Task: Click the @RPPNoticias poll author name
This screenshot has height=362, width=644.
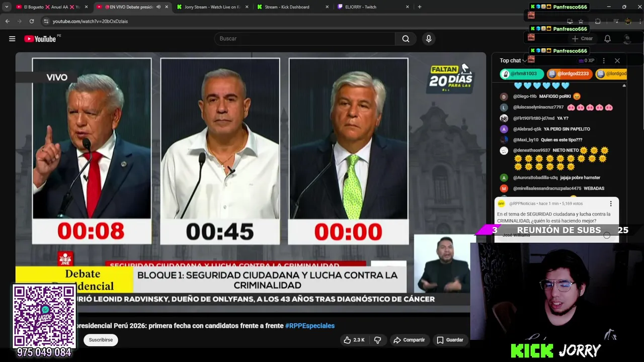Action: click(x=522, y=204)
